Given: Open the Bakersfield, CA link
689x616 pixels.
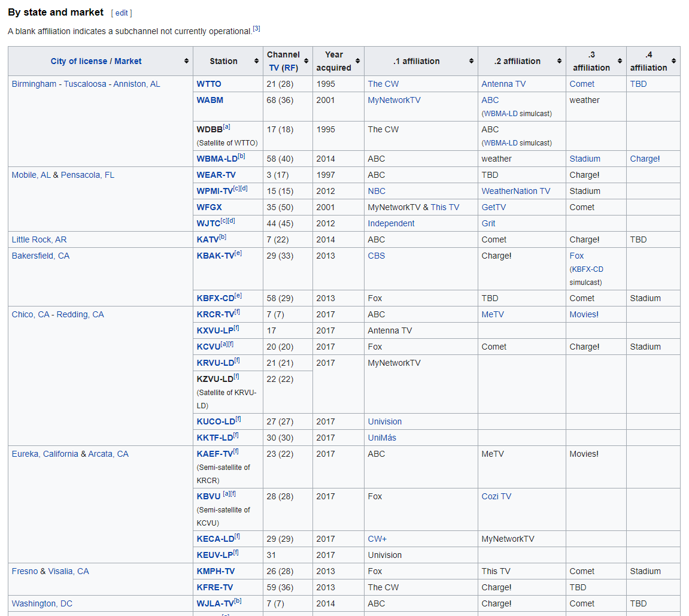Looking at the screenshot, I should click(x=41, y=256).
